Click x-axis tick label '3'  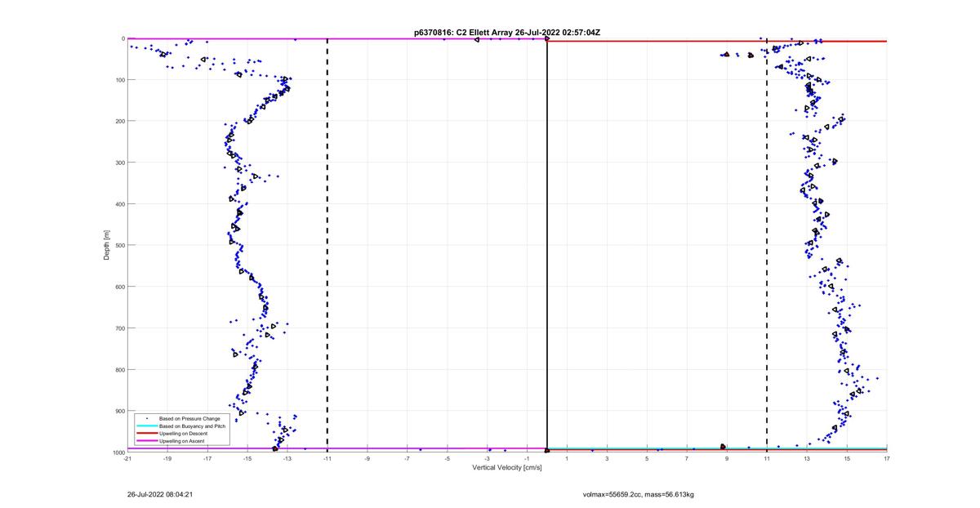608,458
